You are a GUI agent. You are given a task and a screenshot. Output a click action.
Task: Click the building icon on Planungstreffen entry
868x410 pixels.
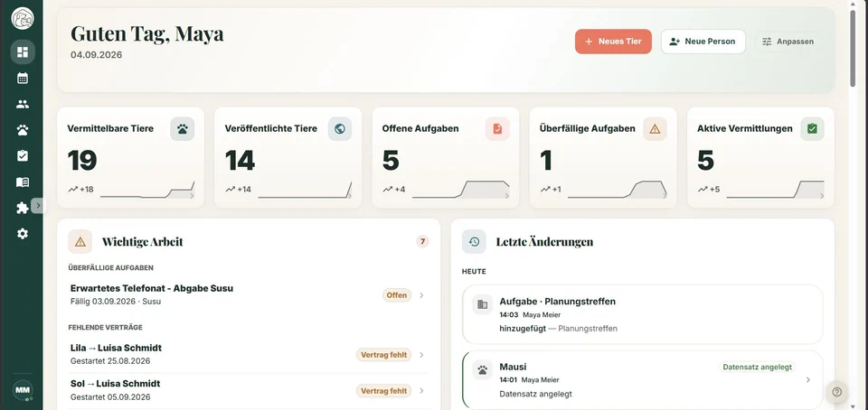coord(483,304)
